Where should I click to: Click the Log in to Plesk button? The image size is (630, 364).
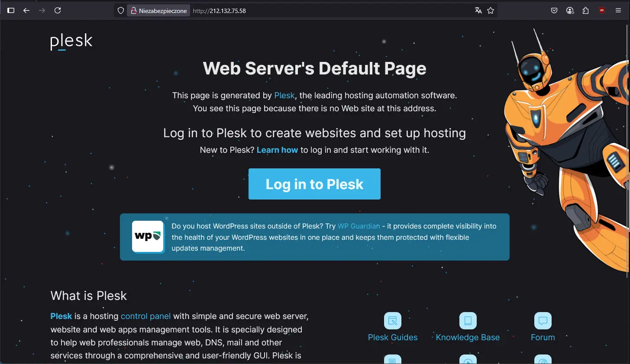314,184
